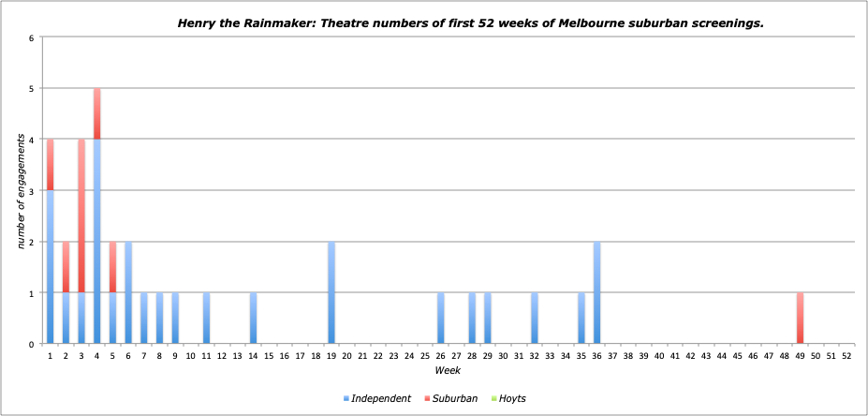Click the x-axis label for week 52

tap(846, 356)
